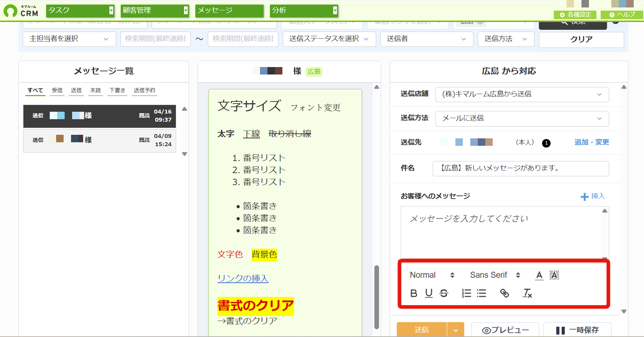Expand the 送信方法 メールに送信 dropdown

tap(522, 118)
